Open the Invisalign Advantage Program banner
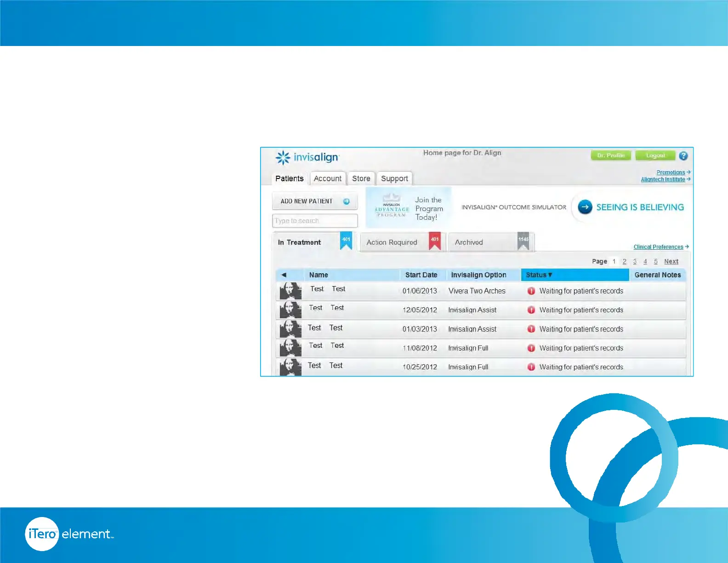The width and height of the screenshot is (728, 563). (x=409, y=207)
